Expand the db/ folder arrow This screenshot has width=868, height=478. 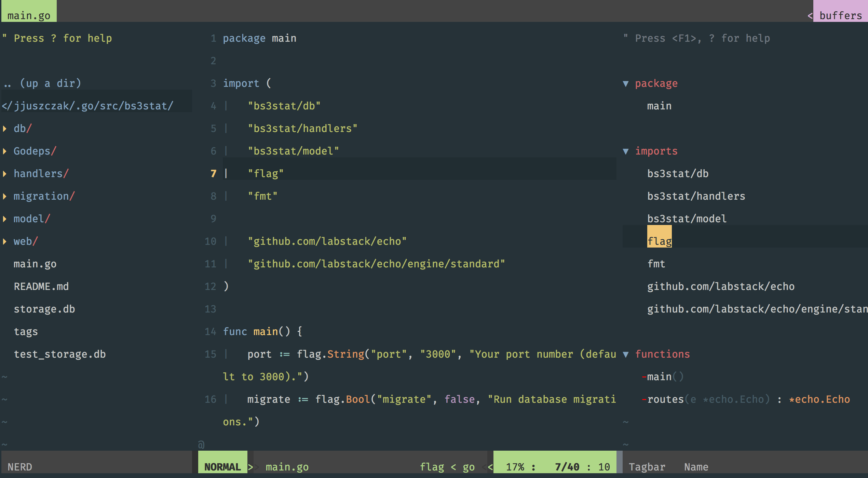[x=5, y=129]
